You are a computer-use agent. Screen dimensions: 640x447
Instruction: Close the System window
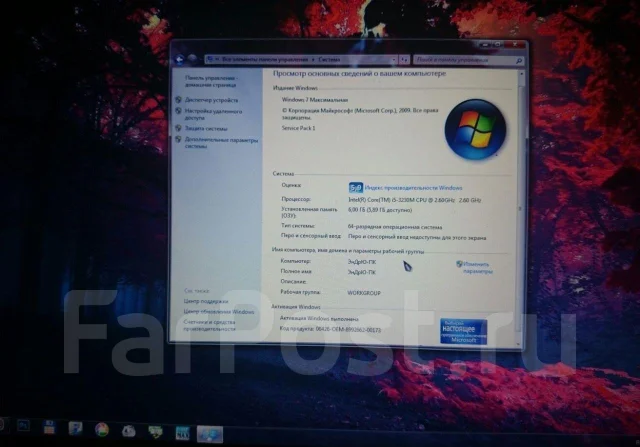[515, 44]
